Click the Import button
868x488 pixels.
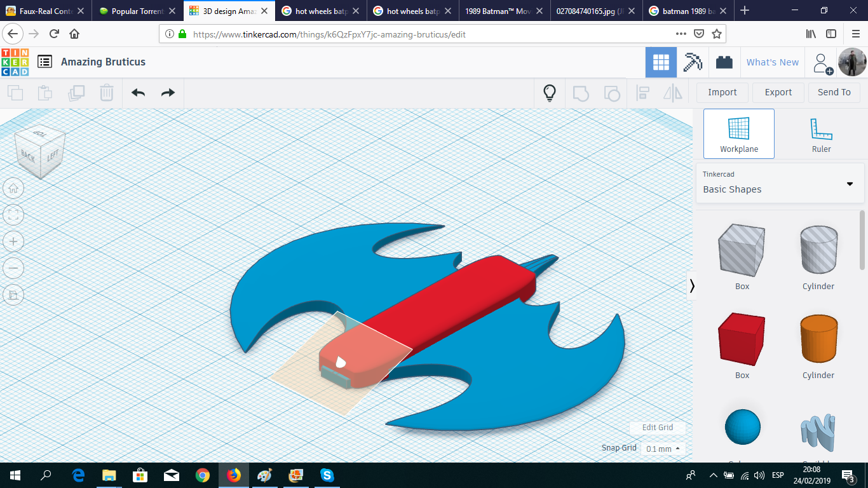[x=722, y=93]
